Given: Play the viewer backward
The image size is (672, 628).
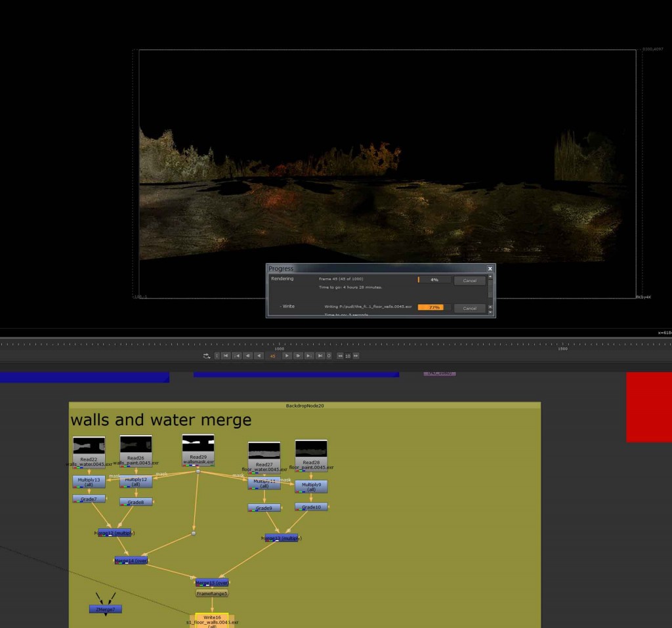Looking at the screenshot, I should pos(259,356).
